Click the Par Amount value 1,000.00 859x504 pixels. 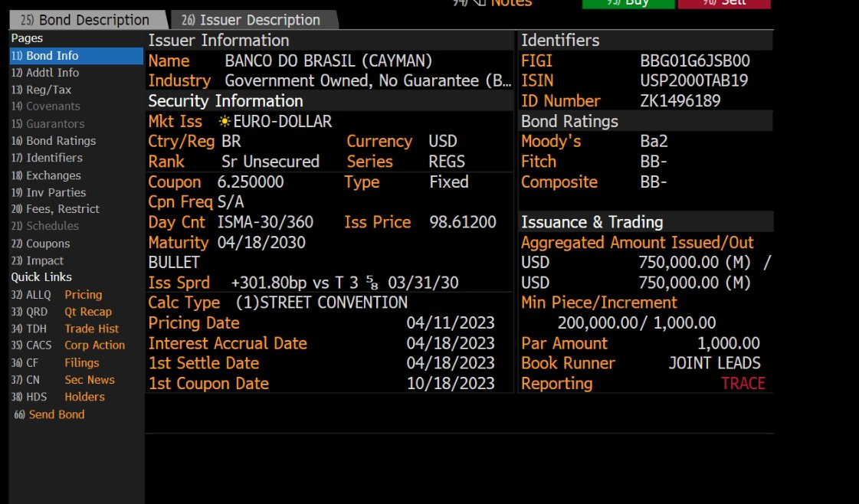pyautogui.click(x=728, y=343)
